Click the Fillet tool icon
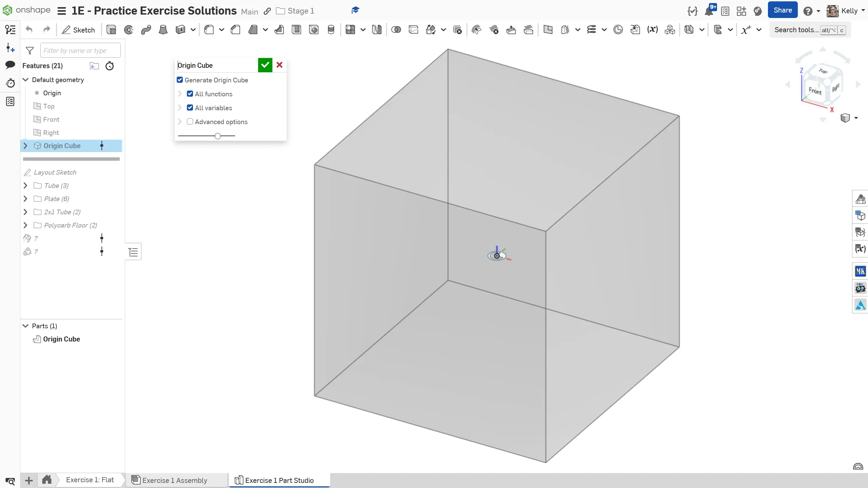The width and height of the screenshot is (868, 488). click(x=209, y=30)
